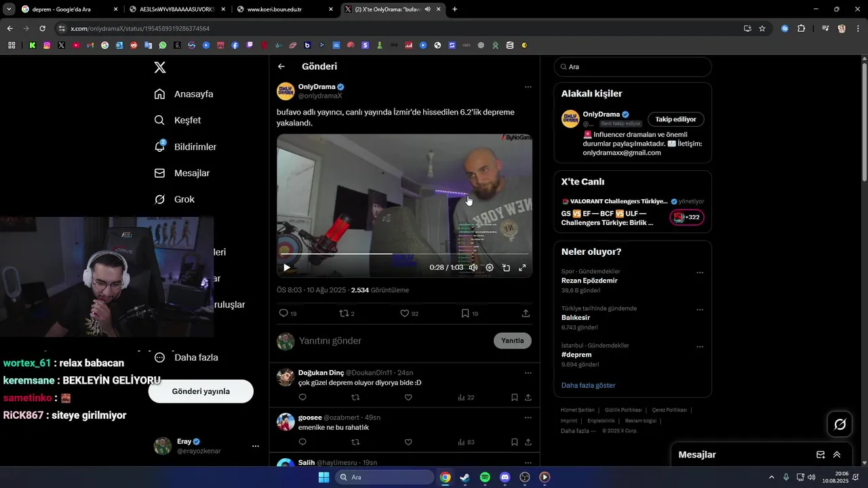Screen dimensions: 868x488
Task: Click the X logo in the sidebar
Action: 160,67
